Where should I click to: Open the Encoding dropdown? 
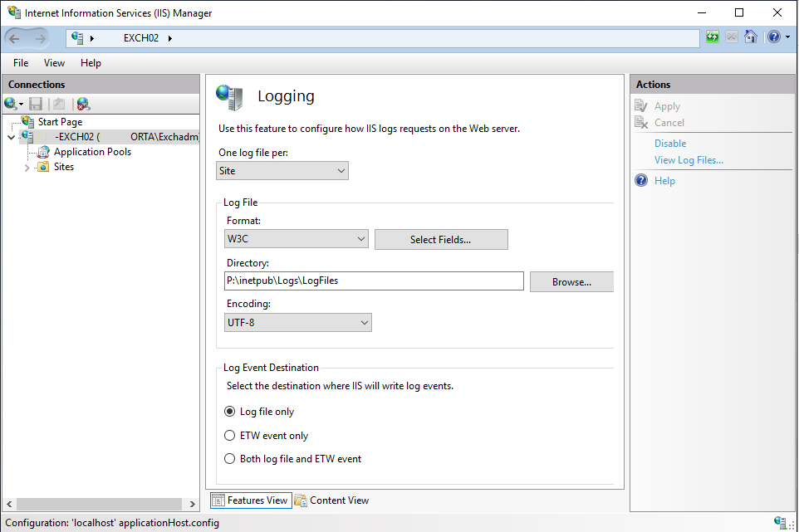pyautogui.click(x=298, y=322)
